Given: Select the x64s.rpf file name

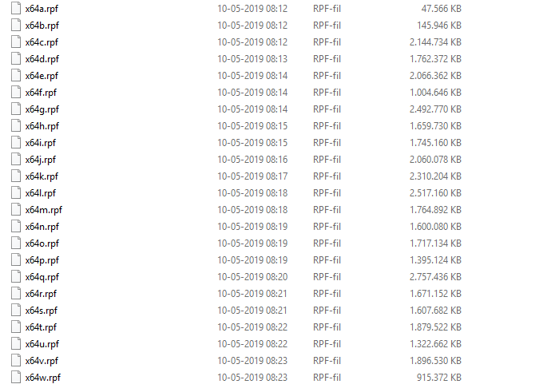Looking at the screenshot, I should (x=42, y=311).
